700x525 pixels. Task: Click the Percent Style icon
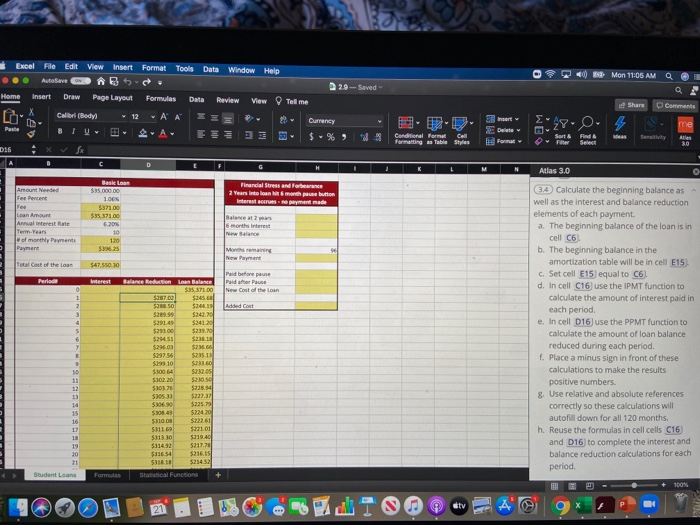[330, 137]
